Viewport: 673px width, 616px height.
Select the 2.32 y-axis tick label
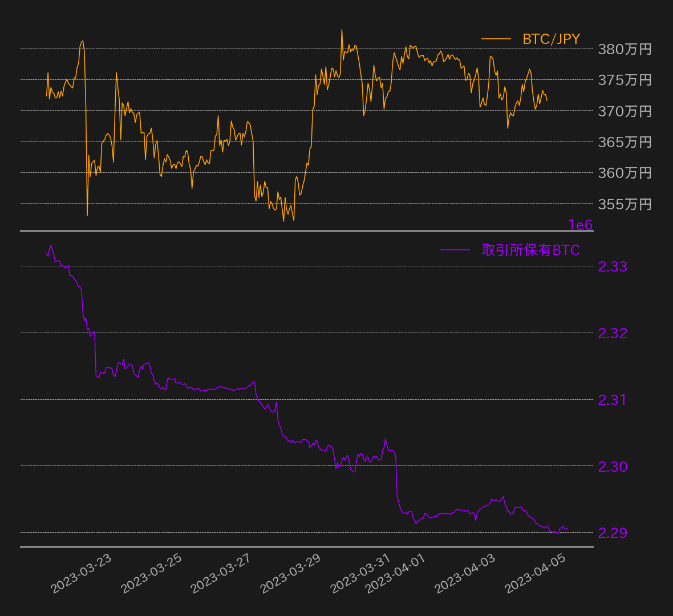click(x=613, y=333)
